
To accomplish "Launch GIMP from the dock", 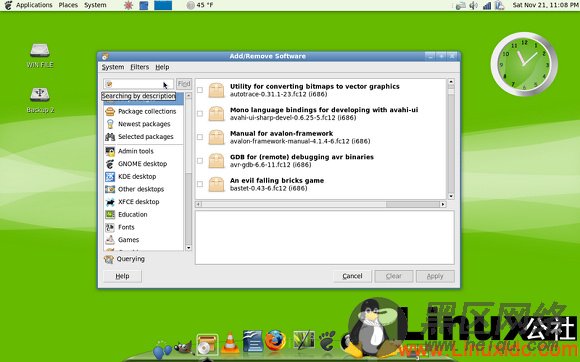I will coord(184,347).
